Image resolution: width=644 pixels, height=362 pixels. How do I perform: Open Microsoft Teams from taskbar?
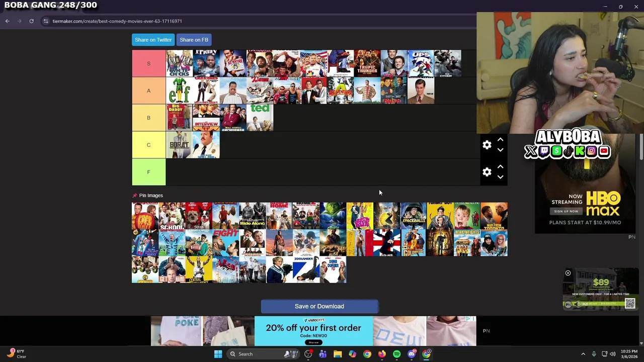tap(323, 354)
